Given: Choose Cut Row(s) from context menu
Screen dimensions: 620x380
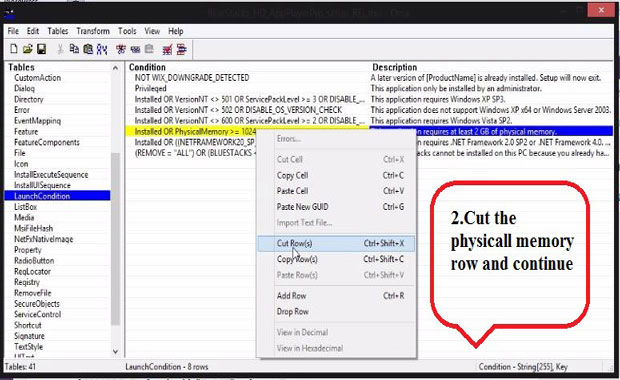Looking at the screenshot, I should (336, 244).
